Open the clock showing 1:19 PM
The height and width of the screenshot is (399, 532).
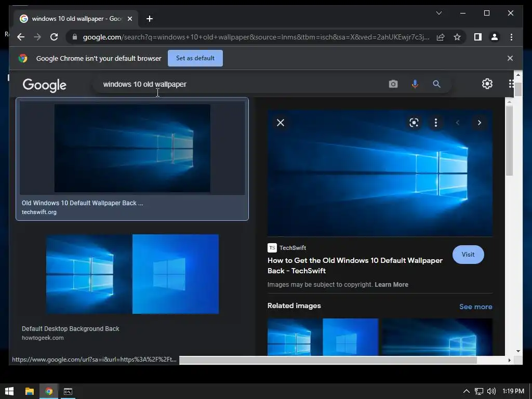(513, 391)
